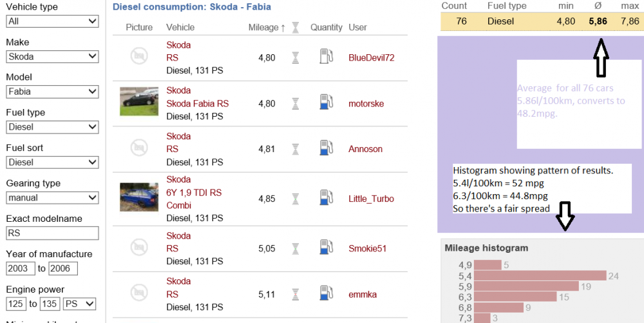Click hourglass icon in Little_Turbo row
Viewport: 644px width, 323px height.
(296, 199)
